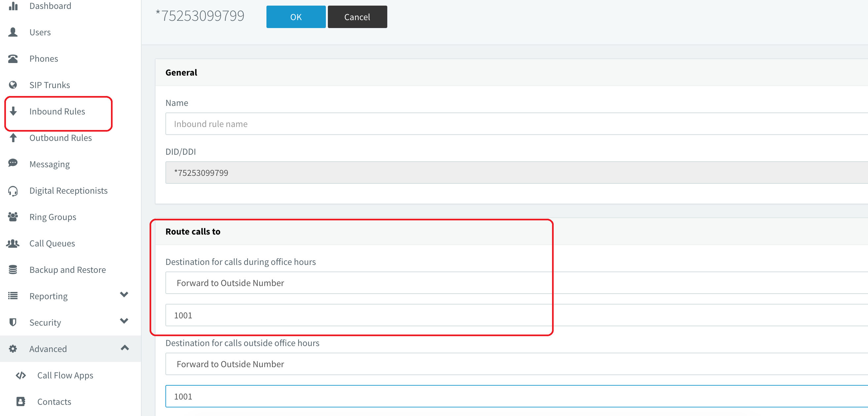868x416 pixels.
Task: Click the DID/DDI number field
Action: [x=517, y=173]
